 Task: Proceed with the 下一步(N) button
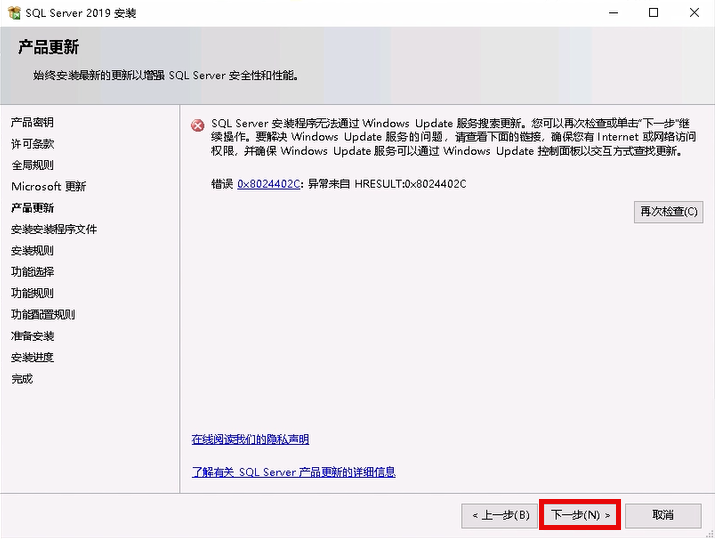pos(580,515)
